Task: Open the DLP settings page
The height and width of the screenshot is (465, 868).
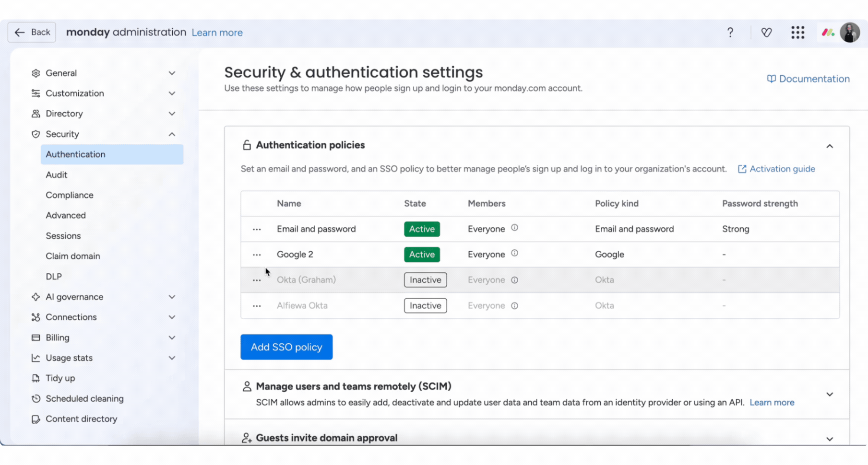Action: 54,277
